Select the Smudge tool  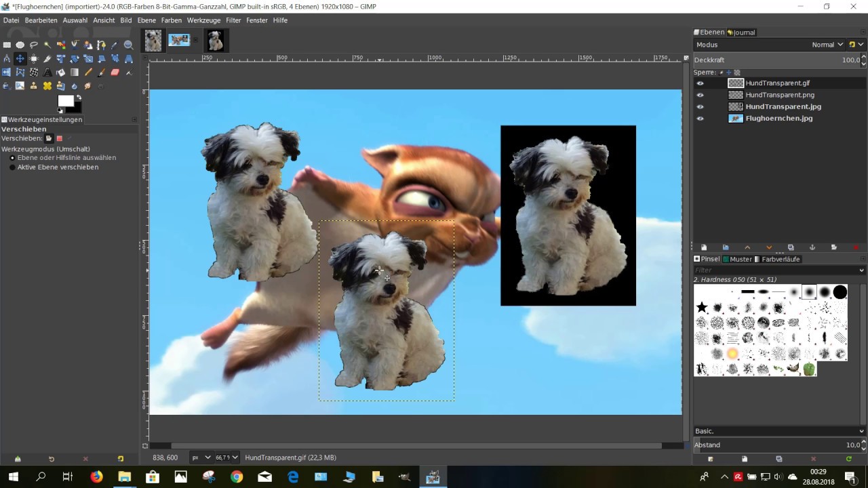click(88, 86)
